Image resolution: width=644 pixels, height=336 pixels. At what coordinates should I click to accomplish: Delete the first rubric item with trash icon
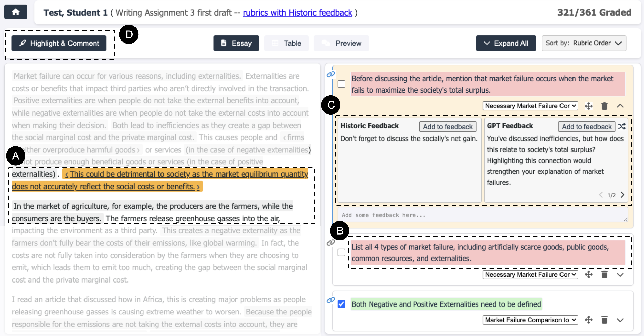[604, 106]
